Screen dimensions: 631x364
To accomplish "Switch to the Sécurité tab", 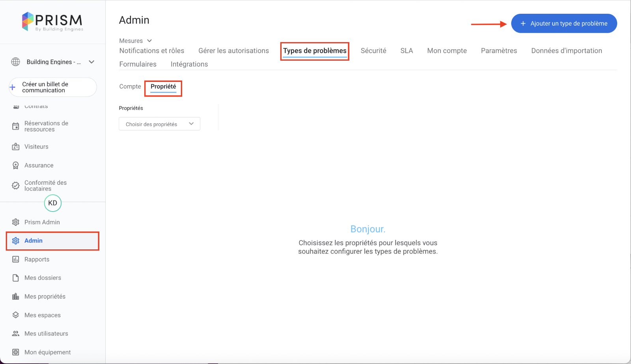I will 373,51.
